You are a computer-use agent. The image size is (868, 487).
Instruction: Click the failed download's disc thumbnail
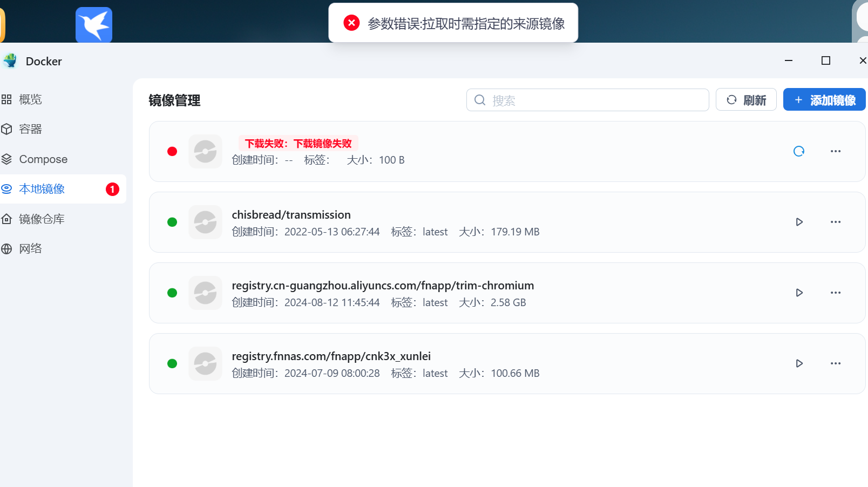(x=205, y=151)
